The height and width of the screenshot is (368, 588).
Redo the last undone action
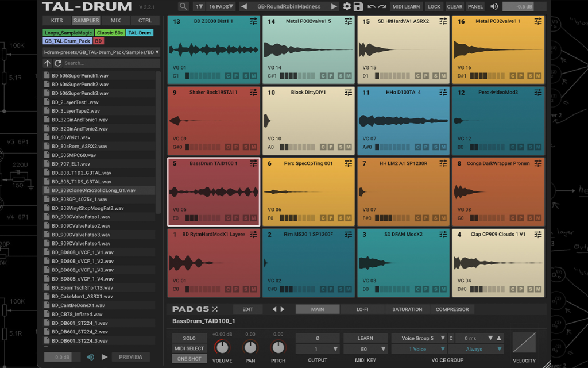tap(382, 6)
